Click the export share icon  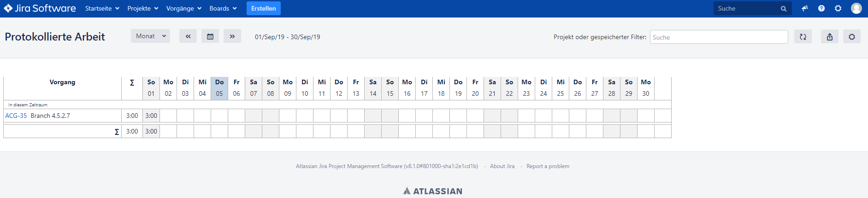(x=830, y=37)
